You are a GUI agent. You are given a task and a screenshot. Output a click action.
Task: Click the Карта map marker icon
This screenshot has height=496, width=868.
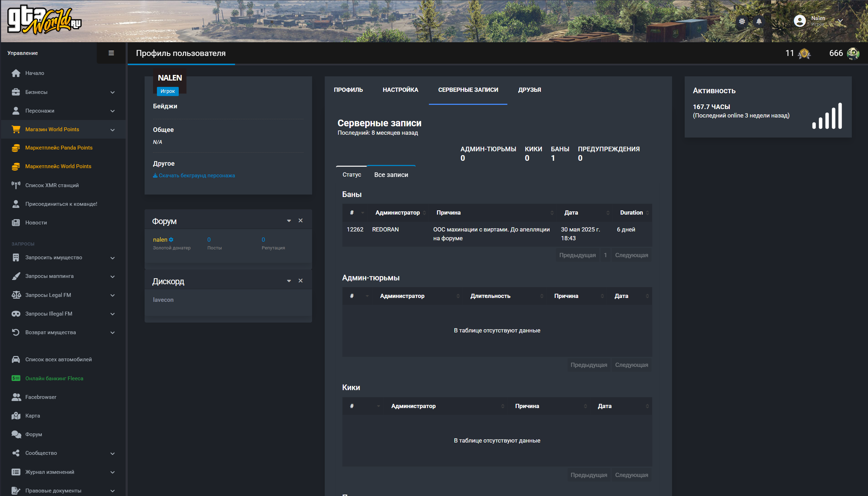[16, 416]
